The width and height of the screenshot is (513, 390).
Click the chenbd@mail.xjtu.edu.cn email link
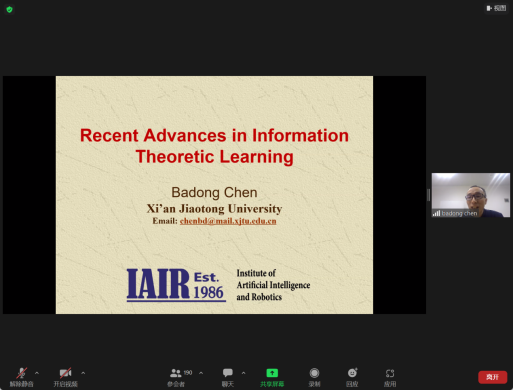228,221
